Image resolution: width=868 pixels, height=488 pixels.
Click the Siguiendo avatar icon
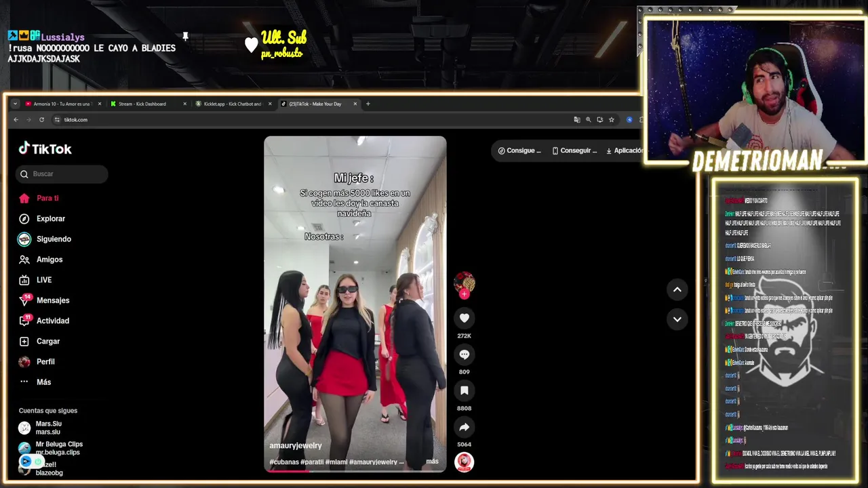[24, 239]
